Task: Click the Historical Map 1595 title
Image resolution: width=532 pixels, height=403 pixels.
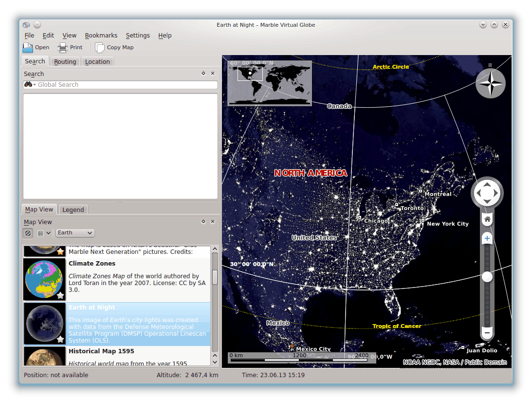Action: pyautogui.click(x=101, y=351)
